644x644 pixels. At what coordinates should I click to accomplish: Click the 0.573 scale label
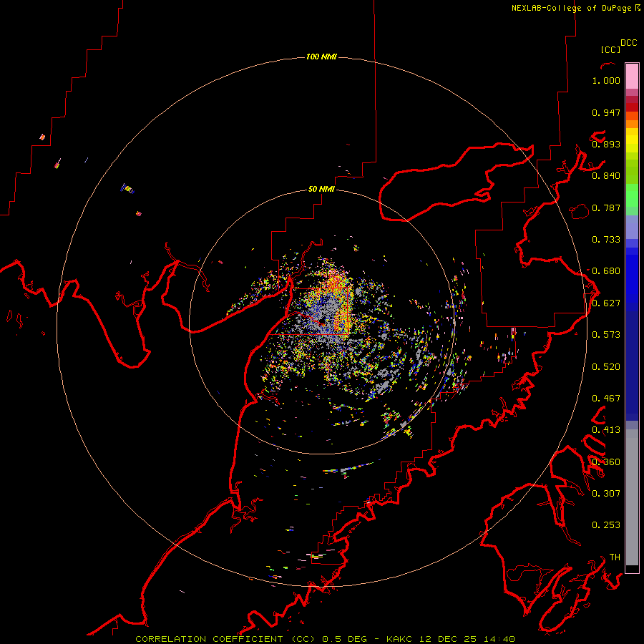click(606, 335)
